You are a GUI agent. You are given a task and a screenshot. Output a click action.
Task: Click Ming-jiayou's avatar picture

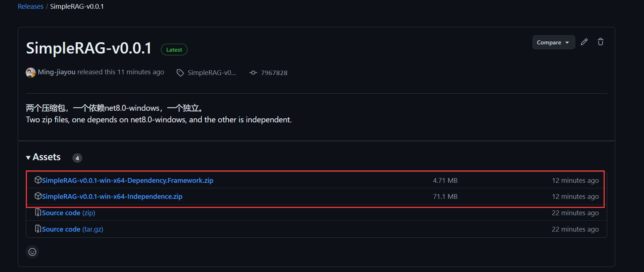pos(31,72)
